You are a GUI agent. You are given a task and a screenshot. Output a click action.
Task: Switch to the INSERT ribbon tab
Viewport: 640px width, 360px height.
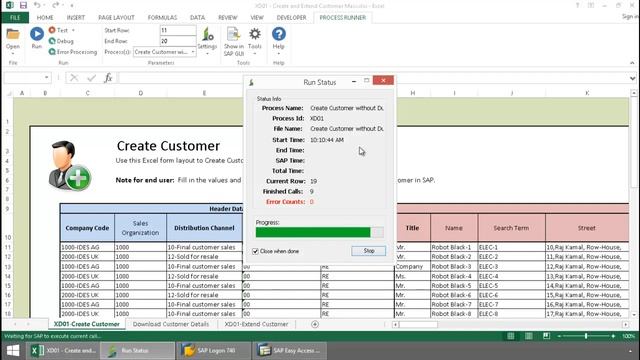coord(76,18)
